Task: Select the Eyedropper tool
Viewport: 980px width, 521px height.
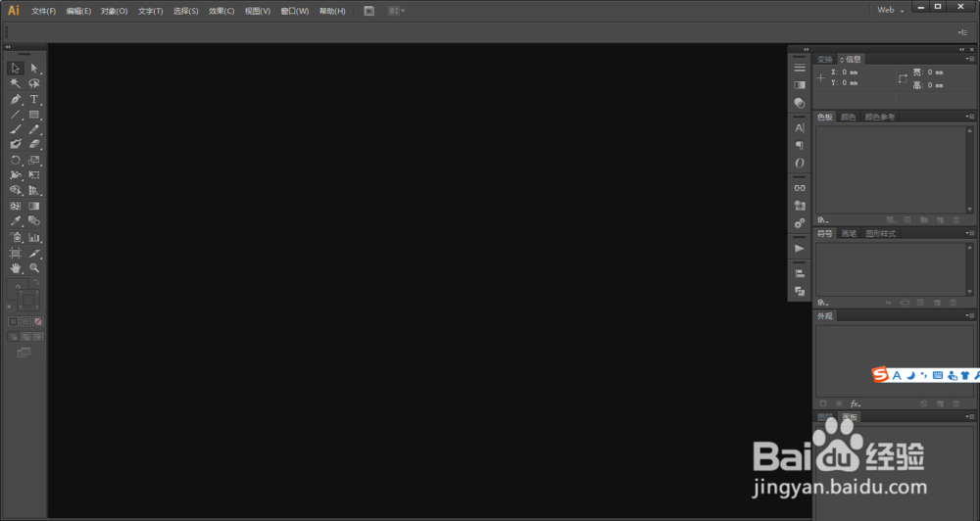Action: coord(16,221)
